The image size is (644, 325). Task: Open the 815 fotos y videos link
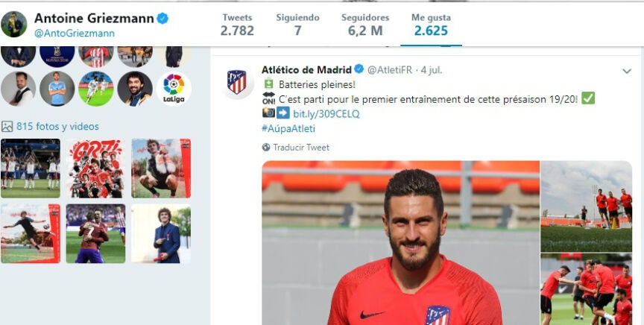[57, 127]
